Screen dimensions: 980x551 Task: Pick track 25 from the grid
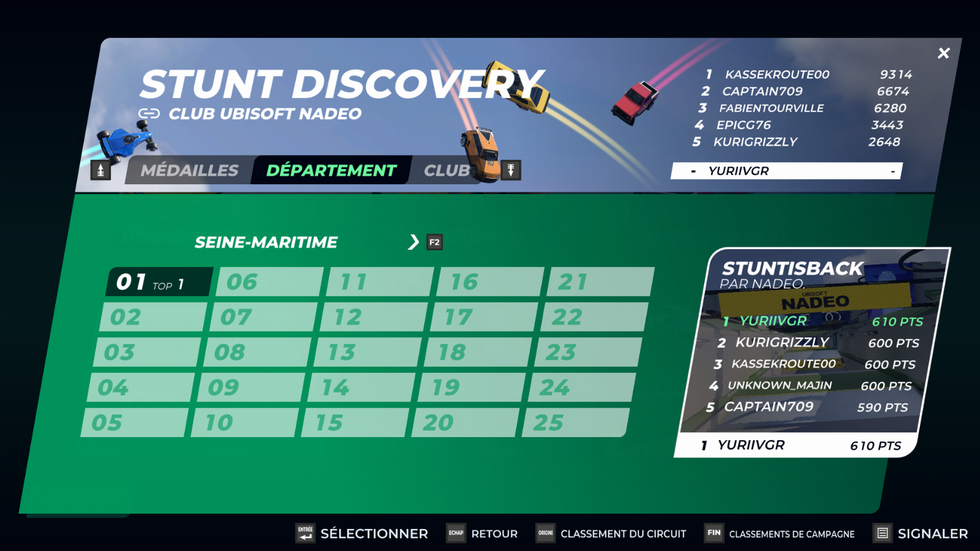coord(575,423)
